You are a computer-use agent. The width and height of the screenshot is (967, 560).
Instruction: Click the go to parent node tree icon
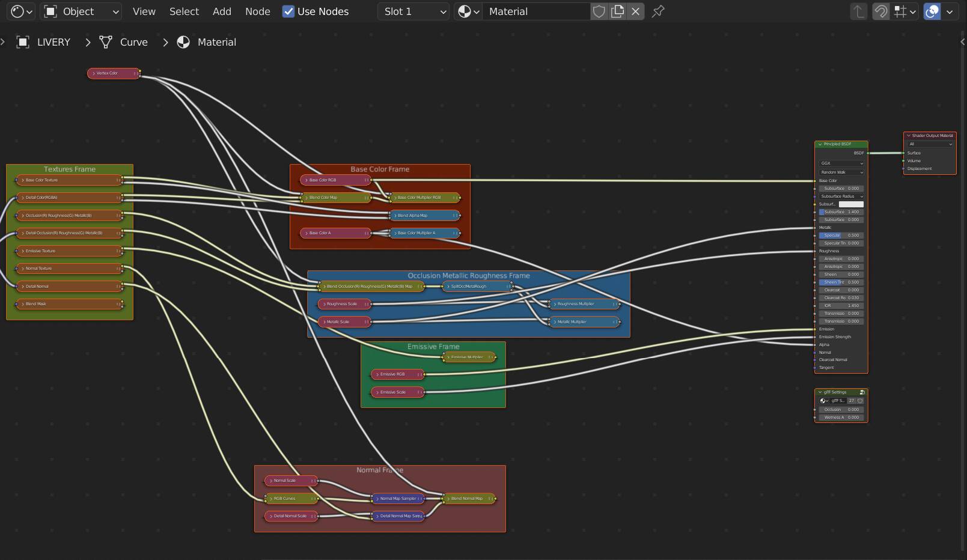[x=859, y=11]
